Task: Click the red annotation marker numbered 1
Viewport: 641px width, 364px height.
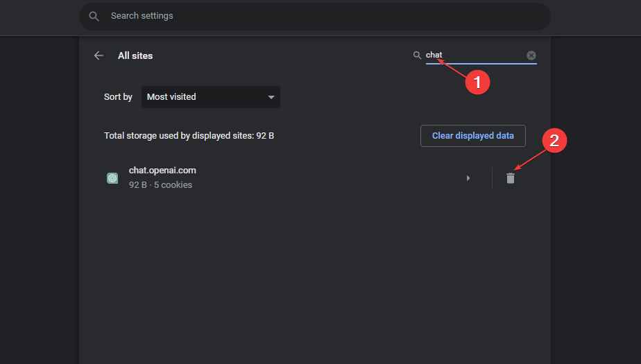Action: [477, 82]
